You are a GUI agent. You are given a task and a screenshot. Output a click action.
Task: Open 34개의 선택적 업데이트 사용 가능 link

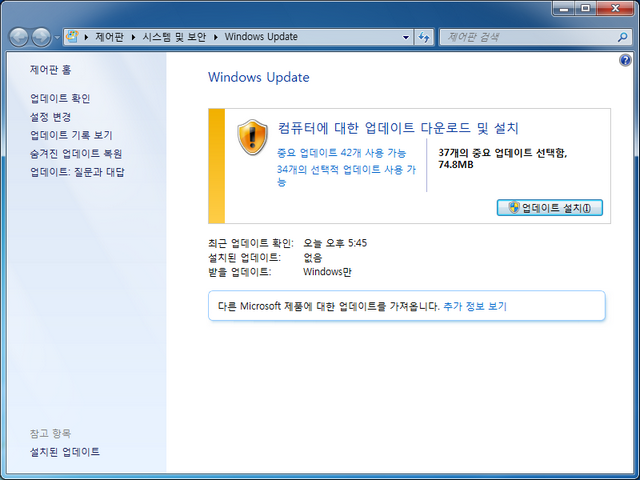tap(346, 176)
